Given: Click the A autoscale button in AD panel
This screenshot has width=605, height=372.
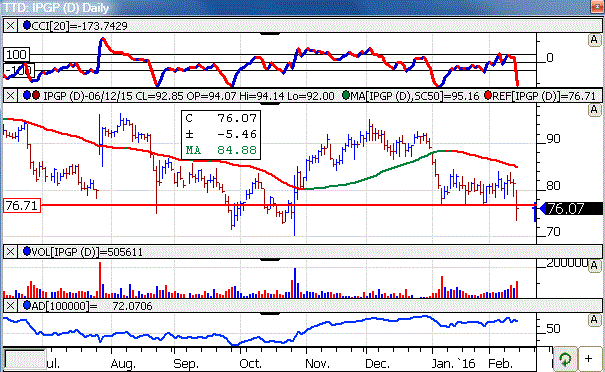Looking at the screenshot, I should pyautogui.click(x=594, y=320).
